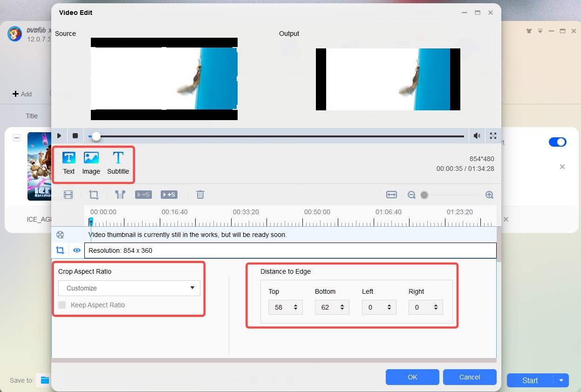Select the video track reel icon
Viewport: 581px width, 392px height.
coord(60,235)
